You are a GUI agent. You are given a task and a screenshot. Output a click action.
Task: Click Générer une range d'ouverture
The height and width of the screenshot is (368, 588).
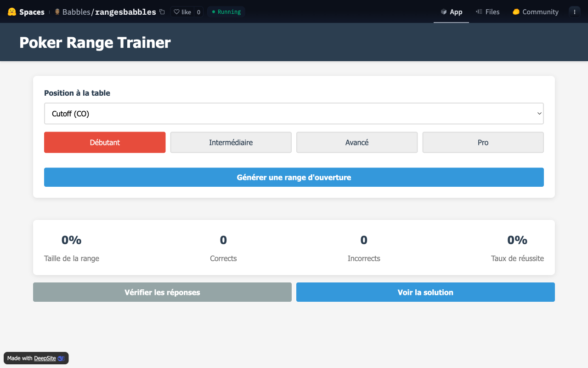pyautogui.click(x=294, y=177)
